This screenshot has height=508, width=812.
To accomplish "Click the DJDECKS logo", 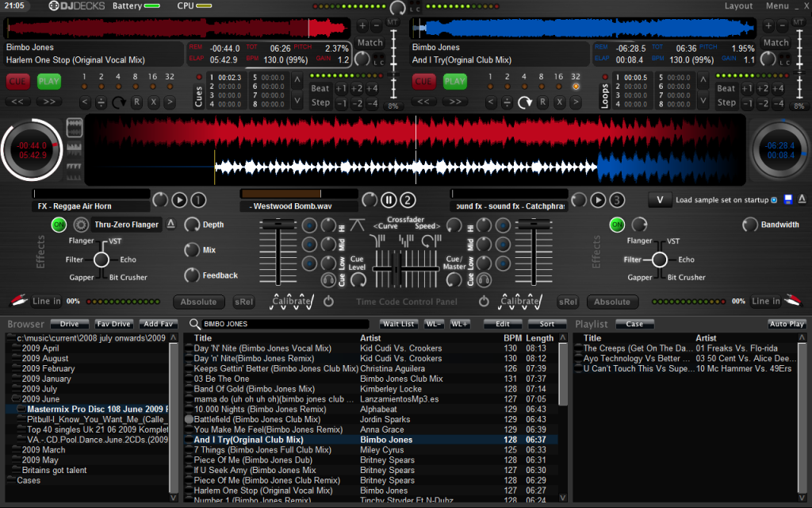I will point(77,6).
